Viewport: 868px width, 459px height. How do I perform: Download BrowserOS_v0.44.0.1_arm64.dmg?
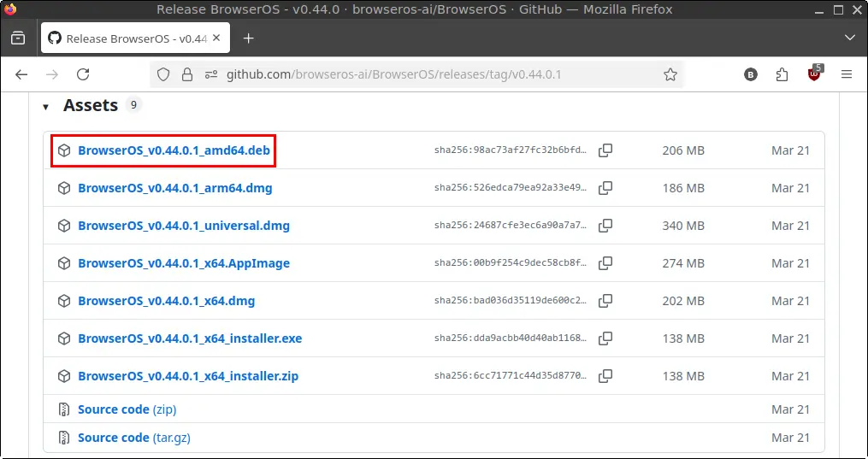[x=175, y=188]
